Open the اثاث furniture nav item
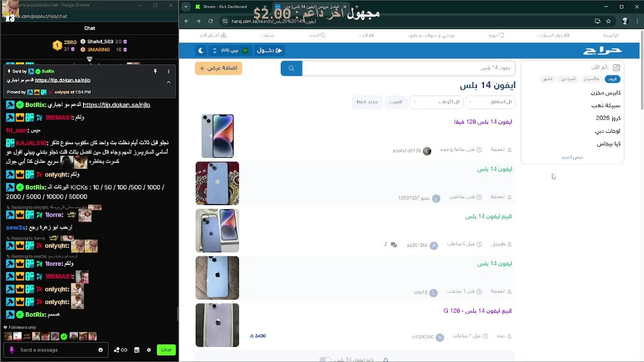The image size is (644, 362). (366, 36)
